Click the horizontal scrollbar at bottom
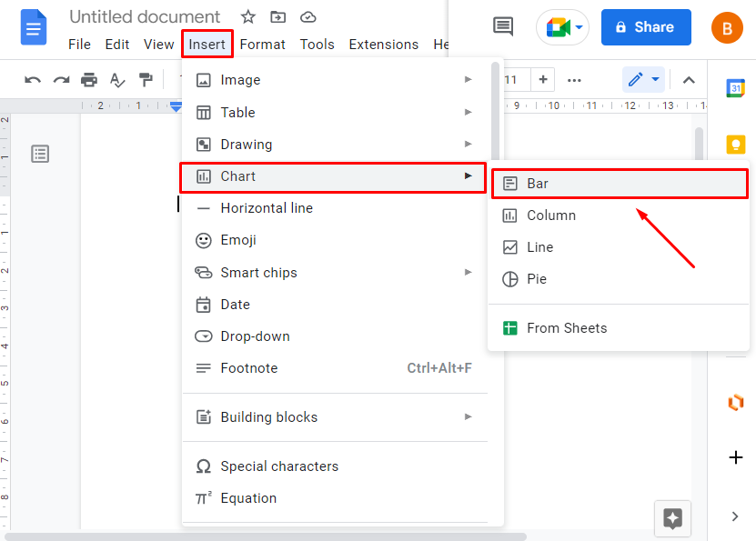756x541 pixels. [x=265, y=536]
